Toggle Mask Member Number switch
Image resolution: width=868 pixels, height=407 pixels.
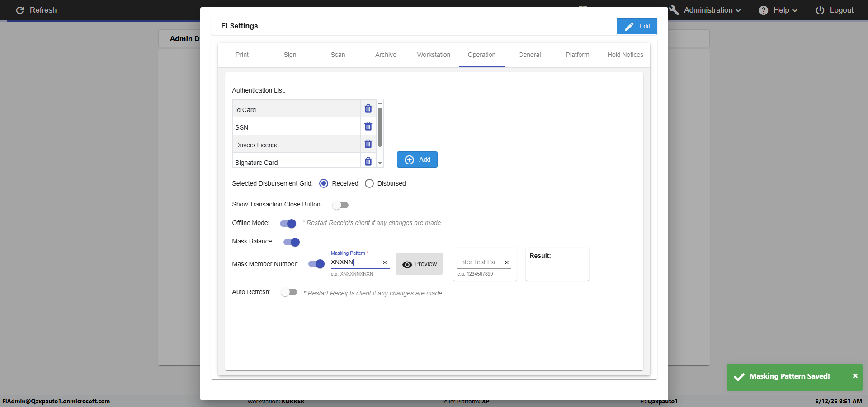pos(316,264)
